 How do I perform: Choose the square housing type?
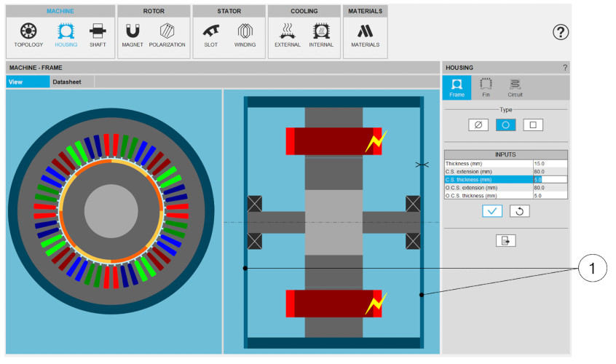point(533,125)
